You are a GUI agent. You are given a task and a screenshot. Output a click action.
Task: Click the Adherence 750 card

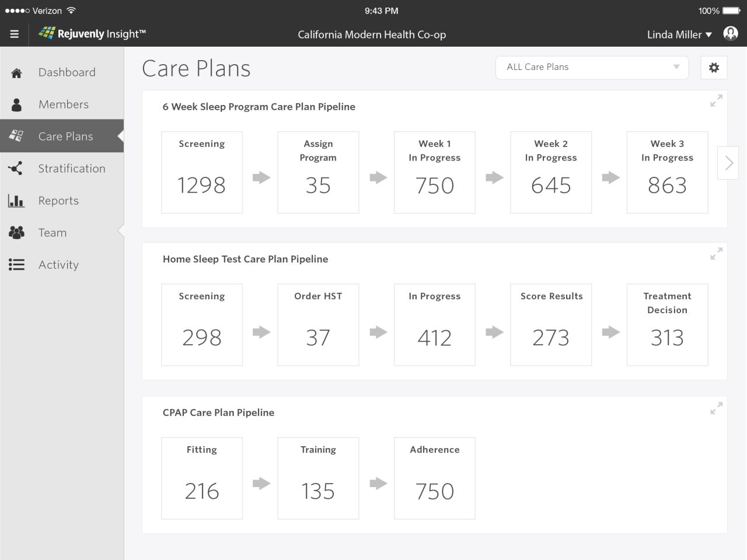click(x=435, y=478)
